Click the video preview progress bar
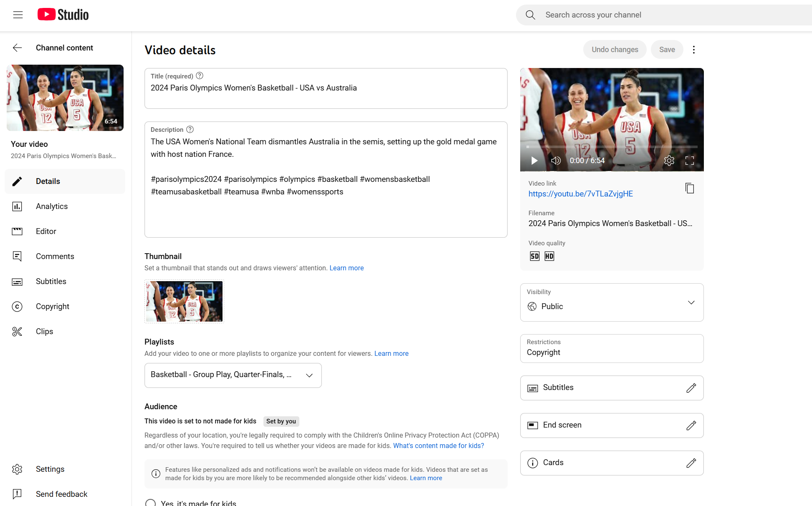This screenshot has width=812, height=506. click(x=612, y=147)
